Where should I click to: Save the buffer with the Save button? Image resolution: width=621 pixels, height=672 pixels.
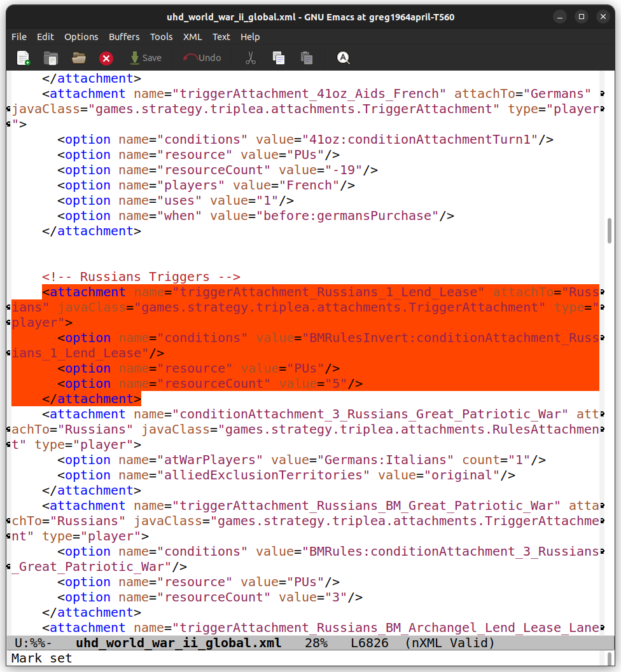coord(146,58)
